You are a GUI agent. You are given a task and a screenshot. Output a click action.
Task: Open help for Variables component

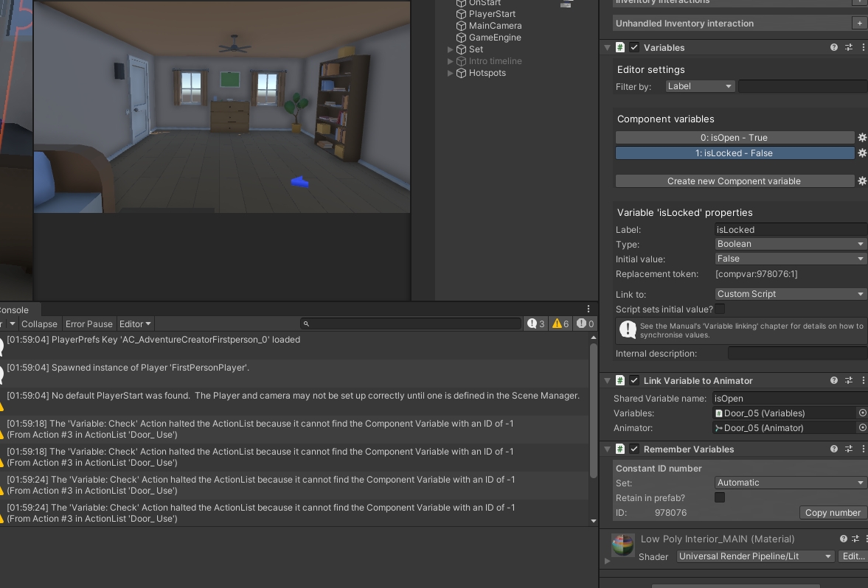[833, 48]
